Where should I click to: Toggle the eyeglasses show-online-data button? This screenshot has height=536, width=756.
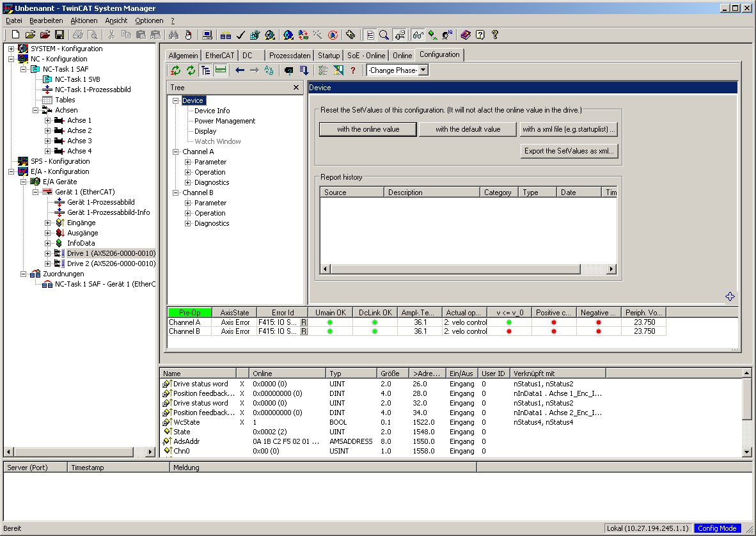click(418, 35)
